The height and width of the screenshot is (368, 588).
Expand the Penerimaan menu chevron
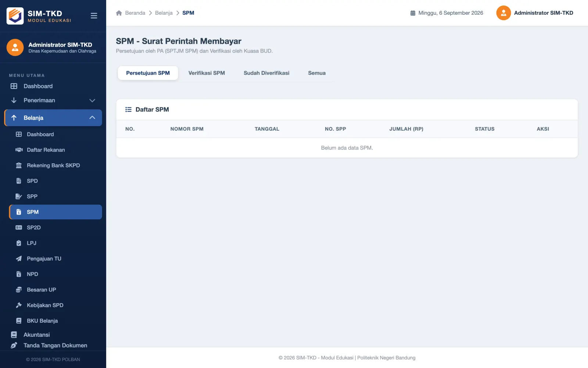click(x=92, y=100)
